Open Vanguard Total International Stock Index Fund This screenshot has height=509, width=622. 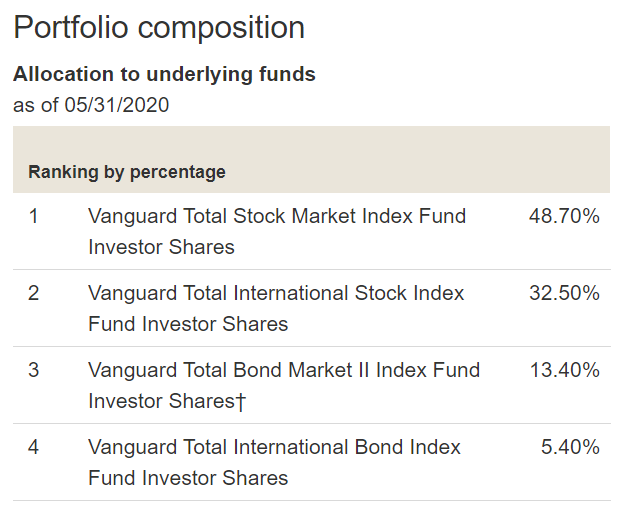coord(276,293)
